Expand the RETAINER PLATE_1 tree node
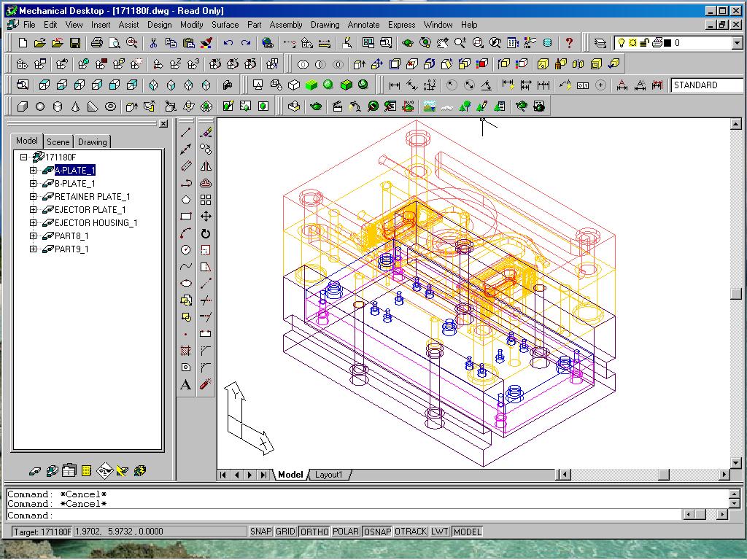Viewport: 747px width, 560px height. coord(33,196)
